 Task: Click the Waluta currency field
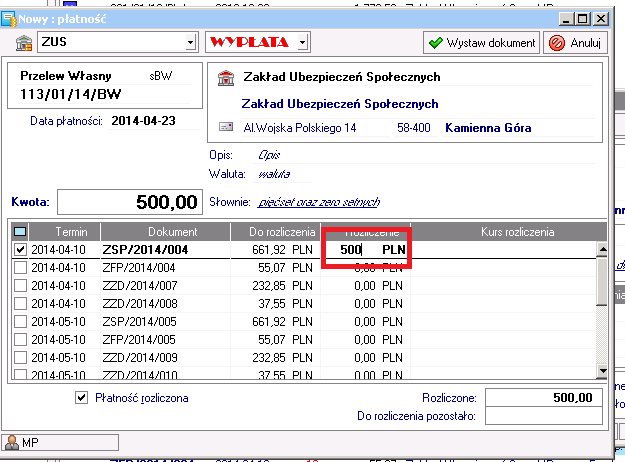pos(282,174)
